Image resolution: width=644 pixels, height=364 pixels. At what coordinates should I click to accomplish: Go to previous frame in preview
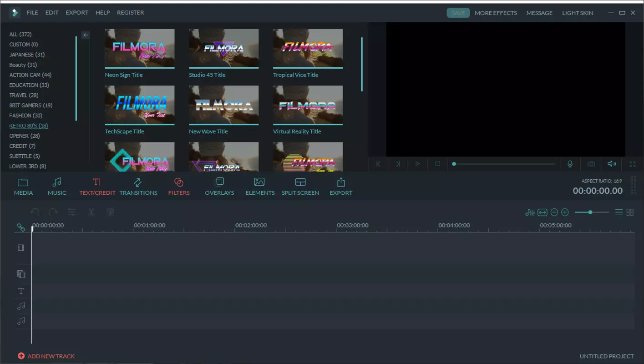click(x=378, y=164)
